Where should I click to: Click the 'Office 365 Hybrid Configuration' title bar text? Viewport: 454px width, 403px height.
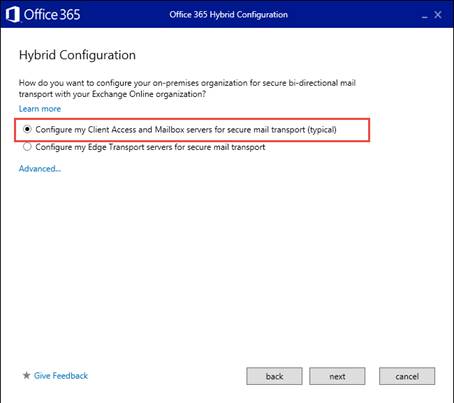click(228, 15)
